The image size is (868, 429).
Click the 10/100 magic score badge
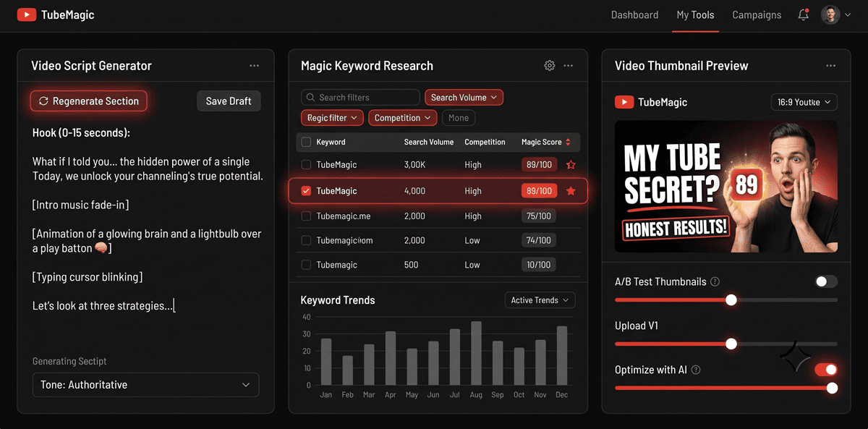[539, 265]
